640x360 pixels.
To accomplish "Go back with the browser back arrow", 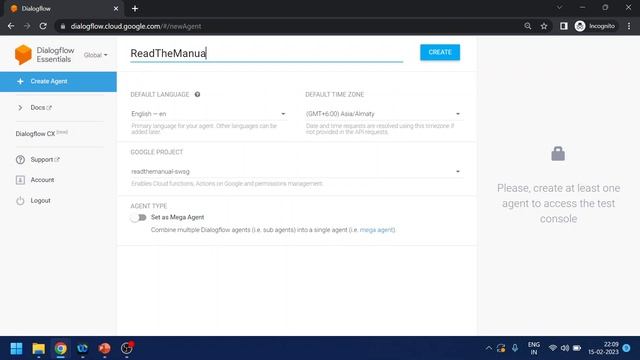I will click(11, 26).
